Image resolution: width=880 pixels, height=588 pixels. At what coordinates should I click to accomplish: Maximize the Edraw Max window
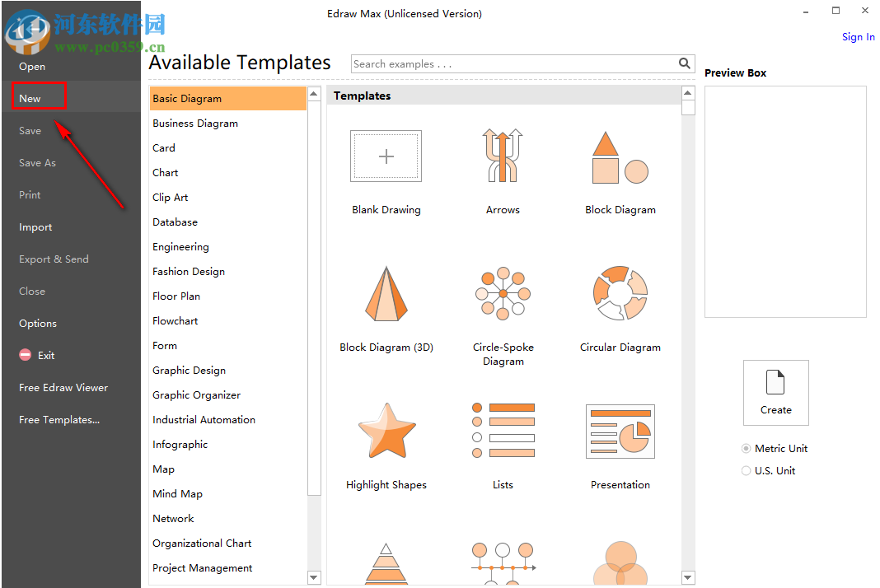(836, 11)
